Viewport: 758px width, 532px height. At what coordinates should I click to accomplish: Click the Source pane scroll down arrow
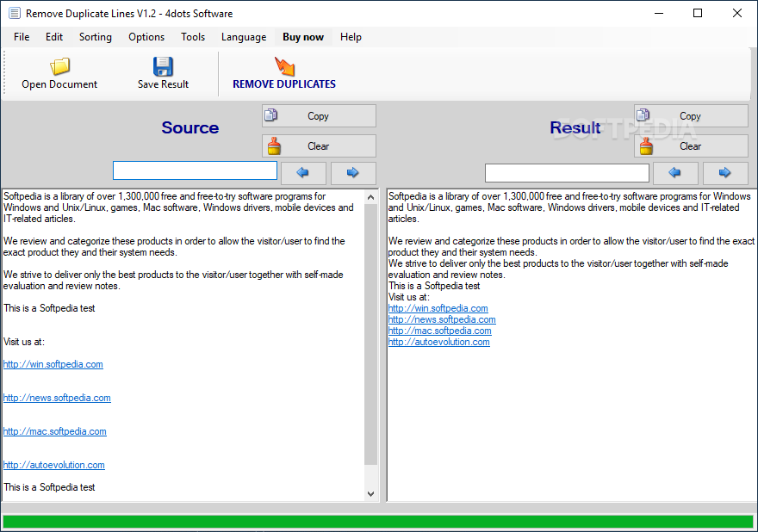370,494
